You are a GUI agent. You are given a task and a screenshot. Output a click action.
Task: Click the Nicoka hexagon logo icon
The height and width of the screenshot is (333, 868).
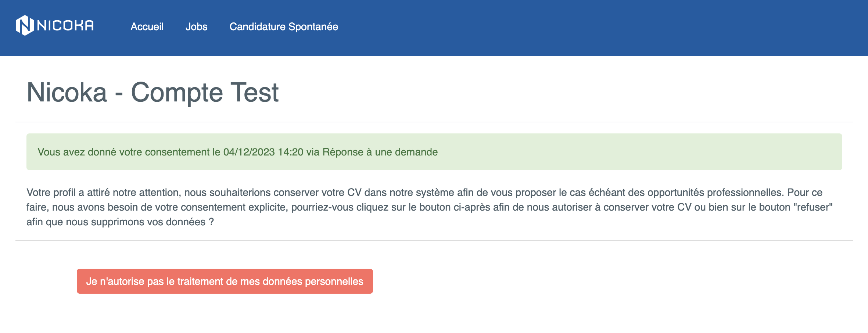[x=25, y=25]
